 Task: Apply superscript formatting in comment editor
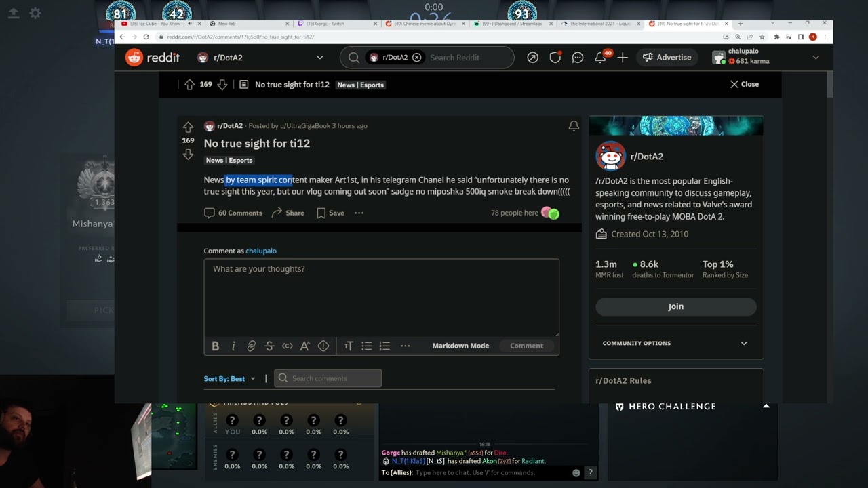coord(305,346)
